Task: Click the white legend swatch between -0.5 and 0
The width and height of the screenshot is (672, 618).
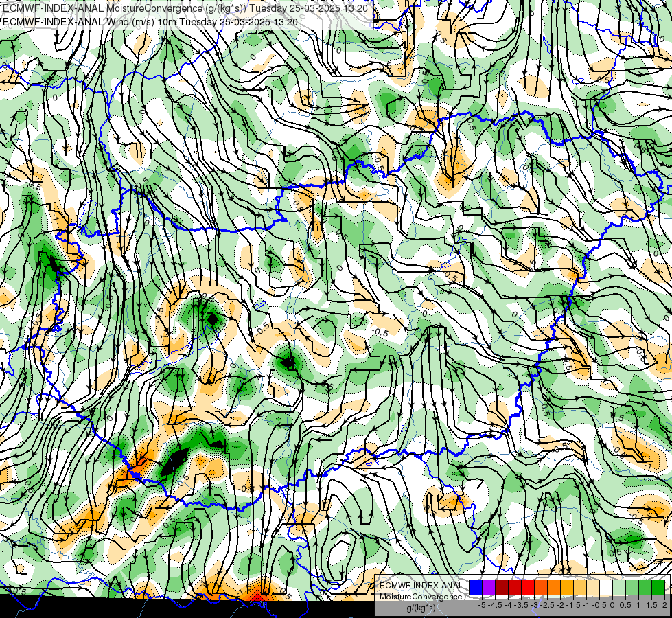Action: tap(606, 588)
